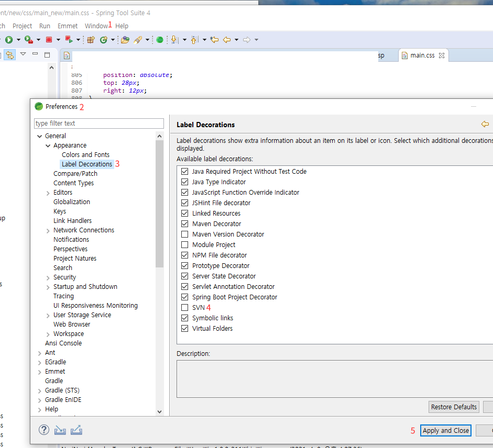Open the Project menu
493x448 pixels.
[23, 26]
